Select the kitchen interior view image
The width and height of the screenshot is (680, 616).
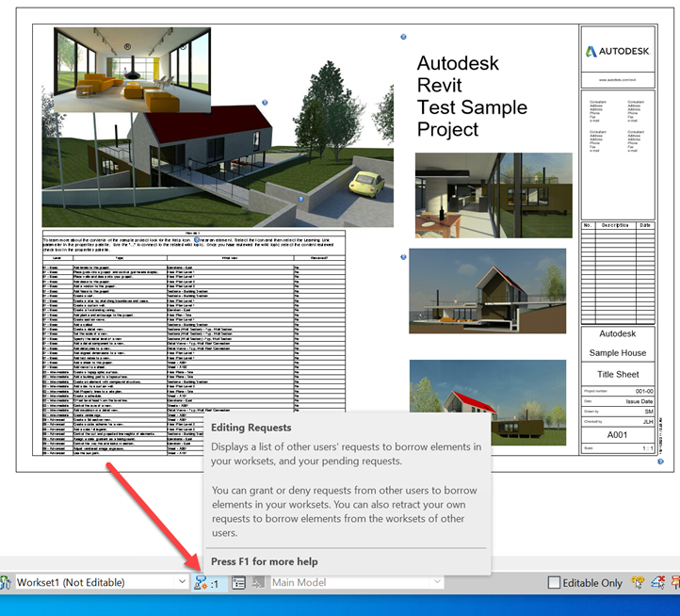494,195
